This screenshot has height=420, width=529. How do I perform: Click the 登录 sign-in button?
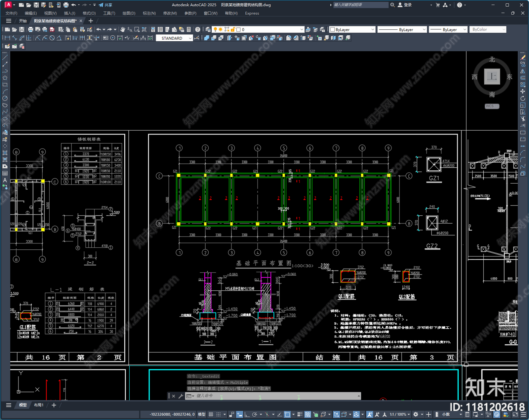(405, 5)
